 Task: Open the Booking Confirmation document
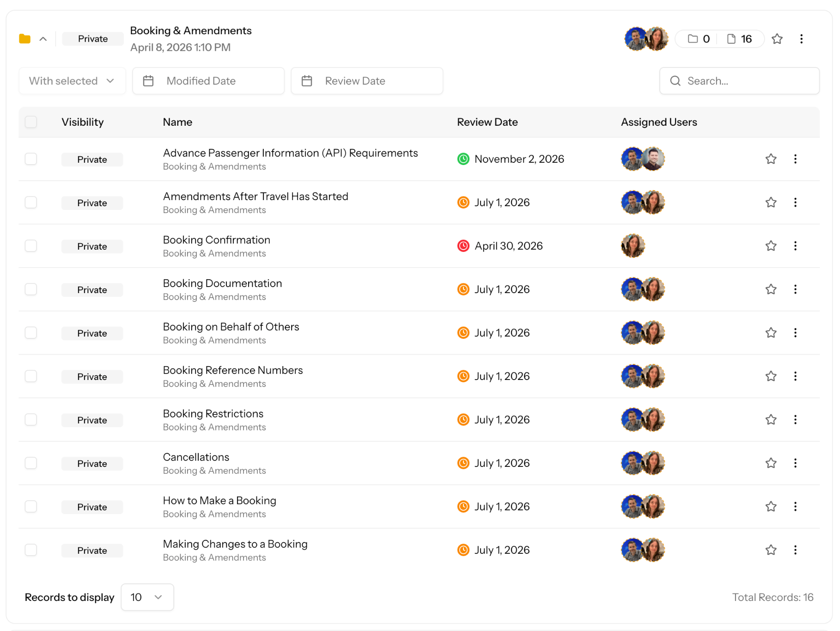[216, 240]
